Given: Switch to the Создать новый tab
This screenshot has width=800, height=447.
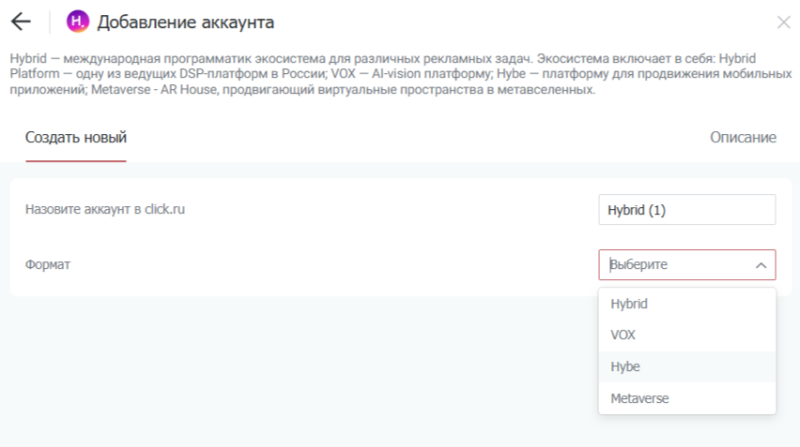Looking at the screenshot, I should [x=76, y=137].
